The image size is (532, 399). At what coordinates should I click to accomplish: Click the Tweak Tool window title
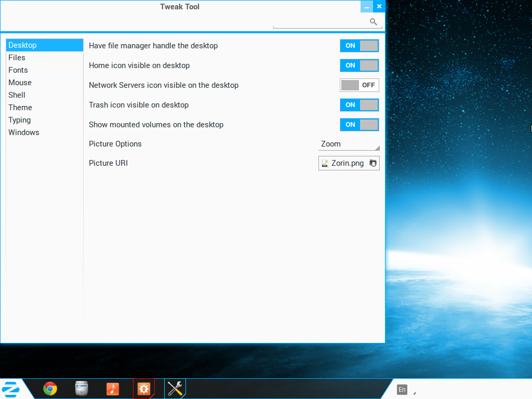(179, 7)
